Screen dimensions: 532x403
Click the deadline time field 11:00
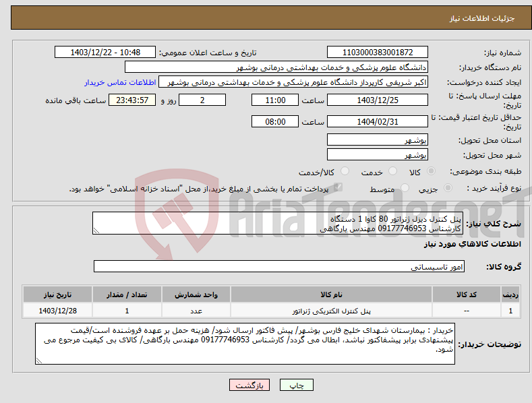click(275, 100)
